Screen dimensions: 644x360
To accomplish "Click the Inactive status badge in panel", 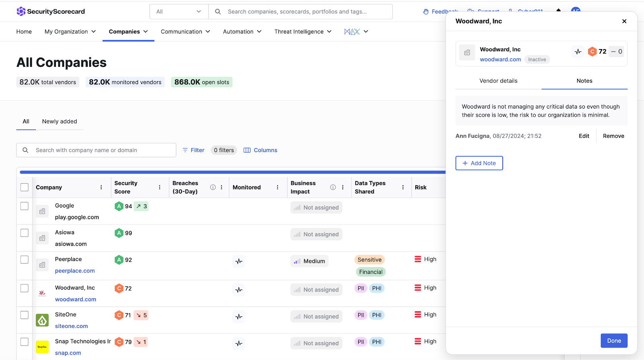I will coord(537,60).
